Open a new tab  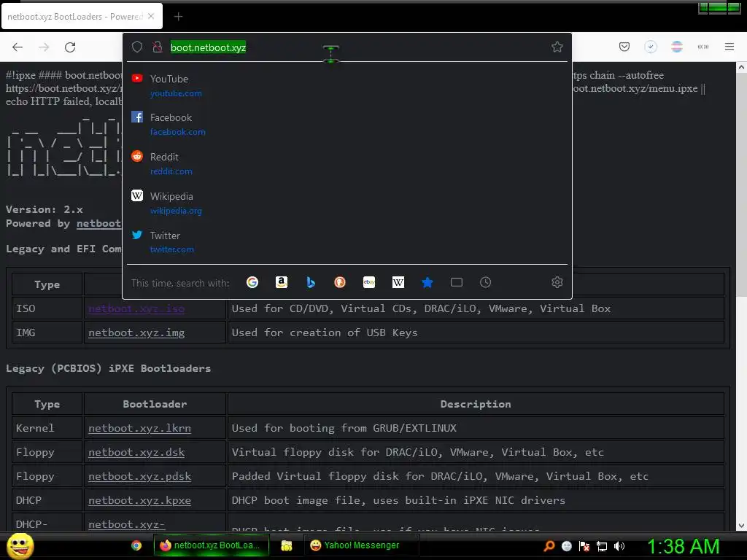(178, 17)
